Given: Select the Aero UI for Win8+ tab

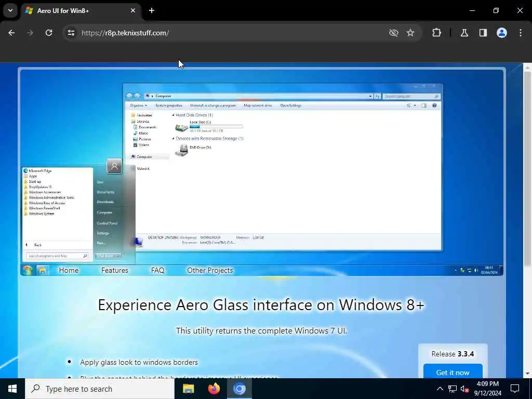Looking at the screenshot, I should point(81,10).
